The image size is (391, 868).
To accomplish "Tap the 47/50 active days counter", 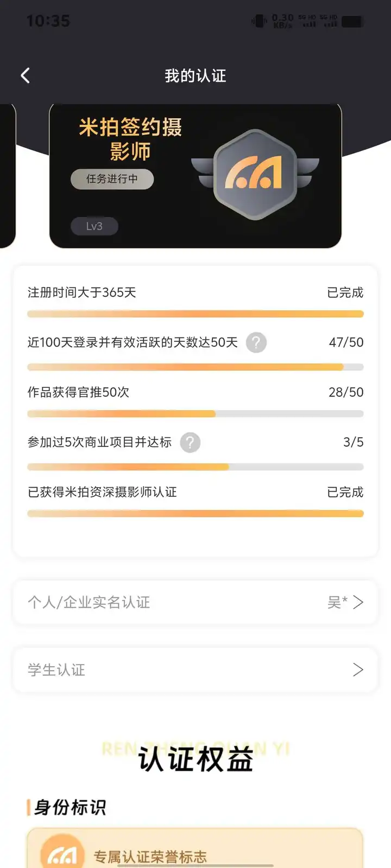I will pos(346,342).
